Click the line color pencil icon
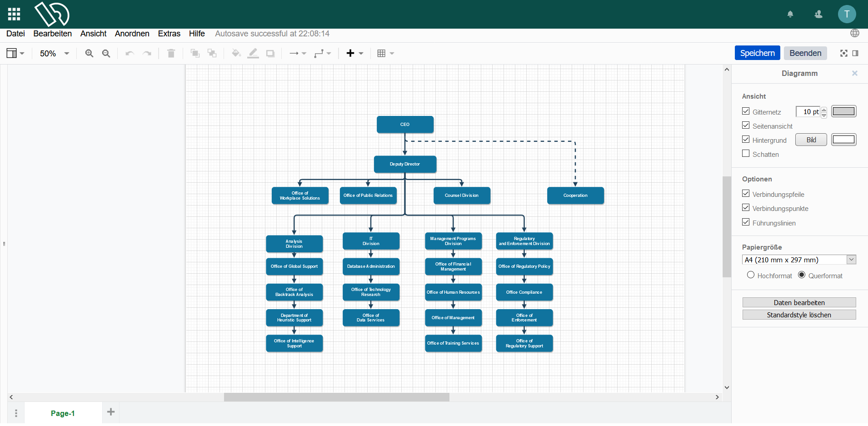The width and height of the screenshot is (868, 426). click(x=253, y=53)
